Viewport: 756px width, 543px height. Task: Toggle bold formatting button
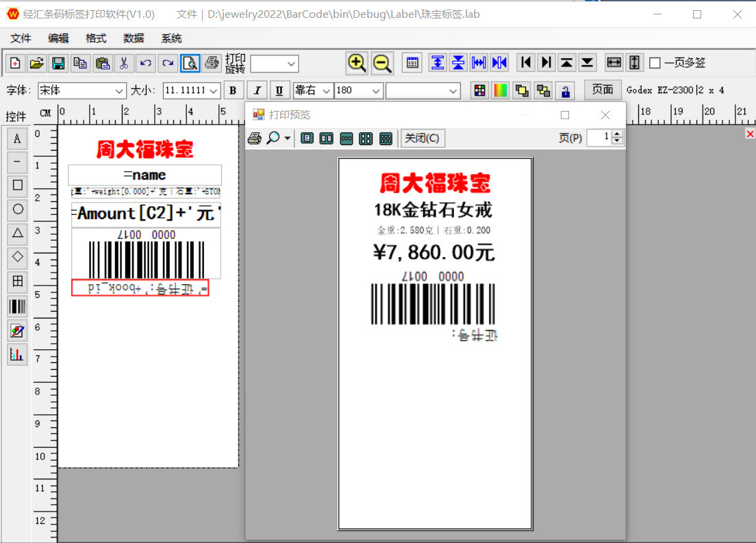[234, 90]
